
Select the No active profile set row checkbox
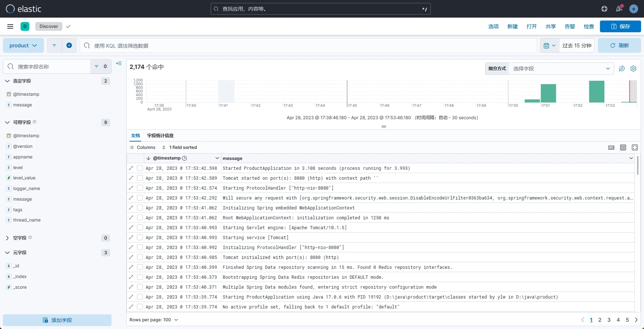[x=140, y=307]
